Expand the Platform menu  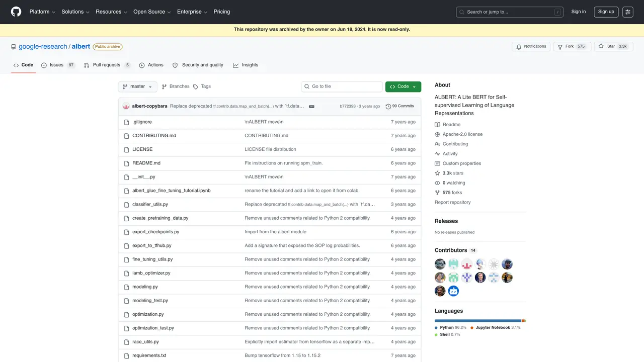pos(42,12)
